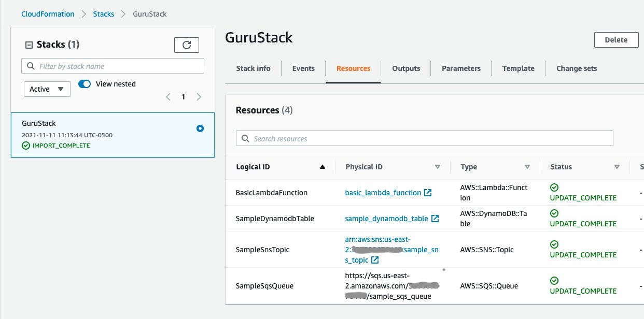The width and height of the screenshot is (644, 319).
Task: Delete the GuruStack stack
Action: point(616,40)
